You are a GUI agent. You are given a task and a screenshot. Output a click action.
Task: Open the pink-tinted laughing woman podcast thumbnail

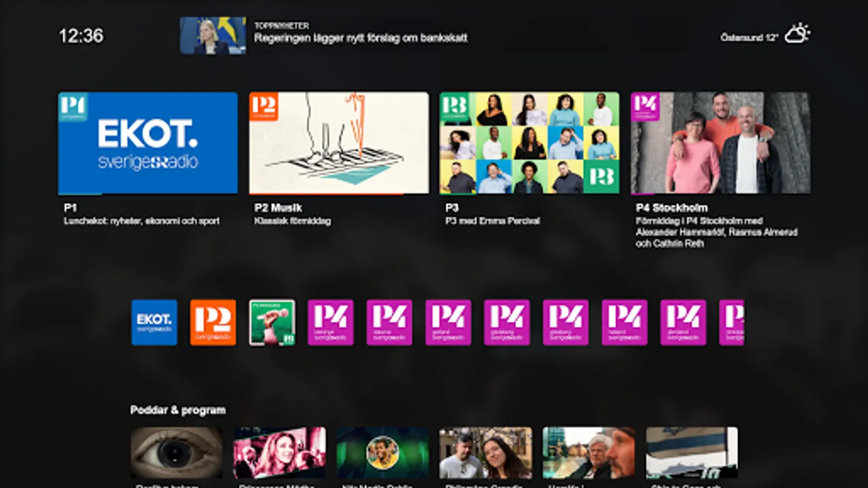point(279,453)
